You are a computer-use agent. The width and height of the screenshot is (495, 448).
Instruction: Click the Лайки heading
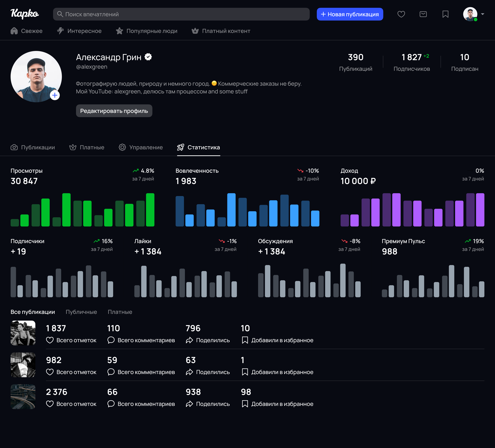coord(143,241)
